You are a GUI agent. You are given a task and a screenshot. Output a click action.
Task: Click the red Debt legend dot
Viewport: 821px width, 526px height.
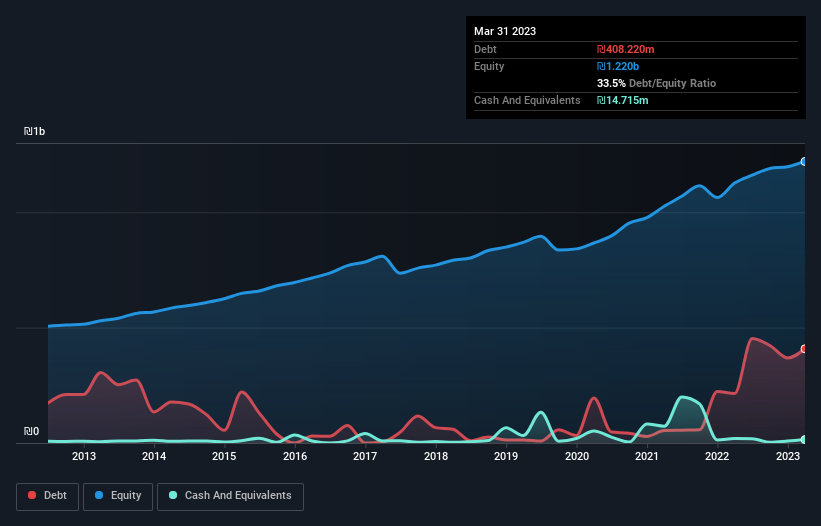tap(32, 495)
